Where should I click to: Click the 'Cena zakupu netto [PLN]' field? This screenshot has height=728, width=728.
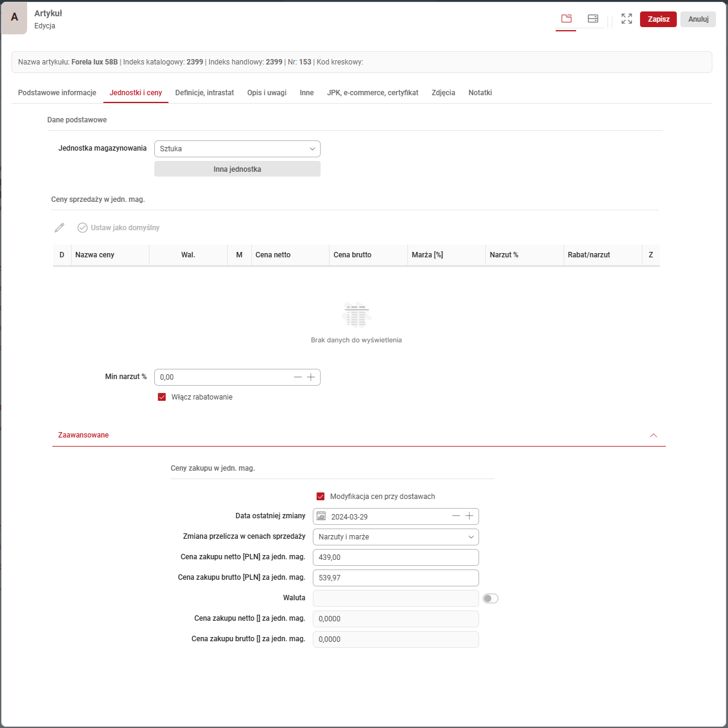pos(395,557)
